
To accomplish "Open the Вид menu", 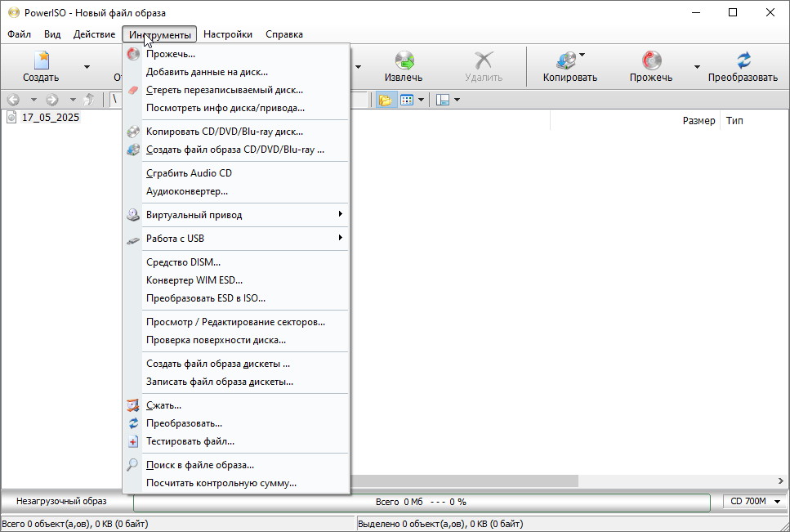I will pyautogui.click(x=52, y=34).
